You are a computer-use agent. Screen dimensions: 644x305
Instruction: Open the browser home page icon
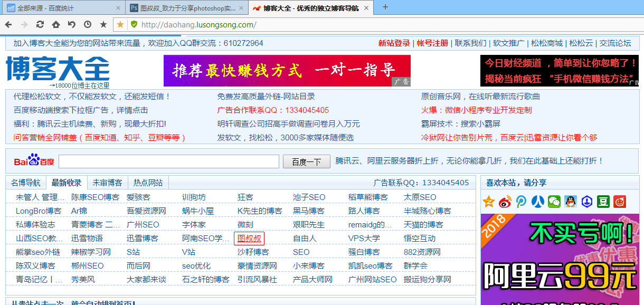(56, 24)
